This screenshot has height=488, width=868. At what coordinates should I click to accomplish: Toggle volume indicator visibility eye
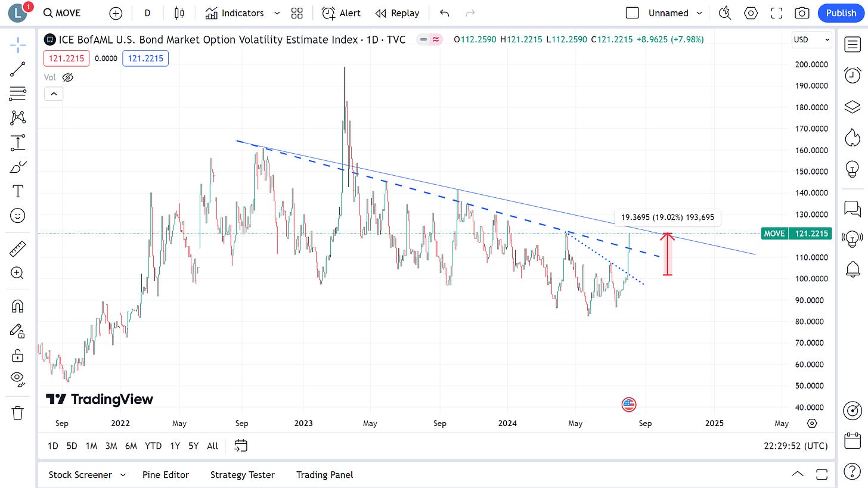click(x=67, y=77)
